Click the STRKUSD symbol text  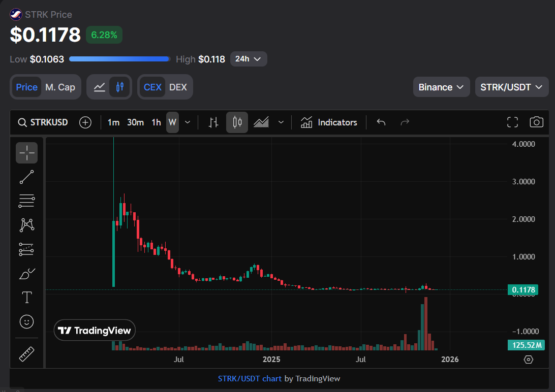(49, 122)
